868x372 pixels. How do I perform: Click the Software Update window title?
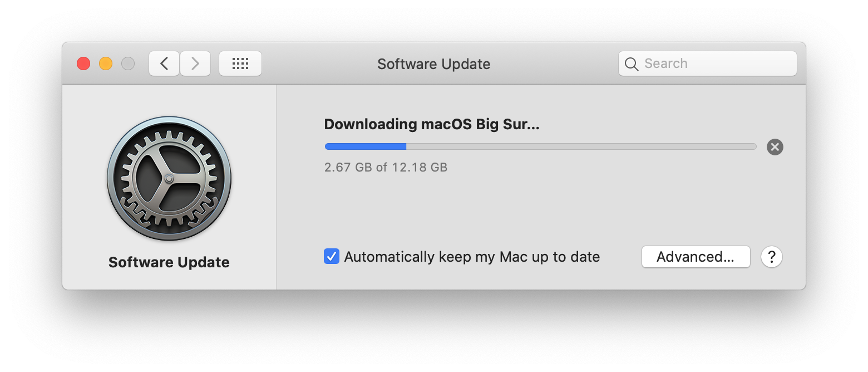point(434,64)
